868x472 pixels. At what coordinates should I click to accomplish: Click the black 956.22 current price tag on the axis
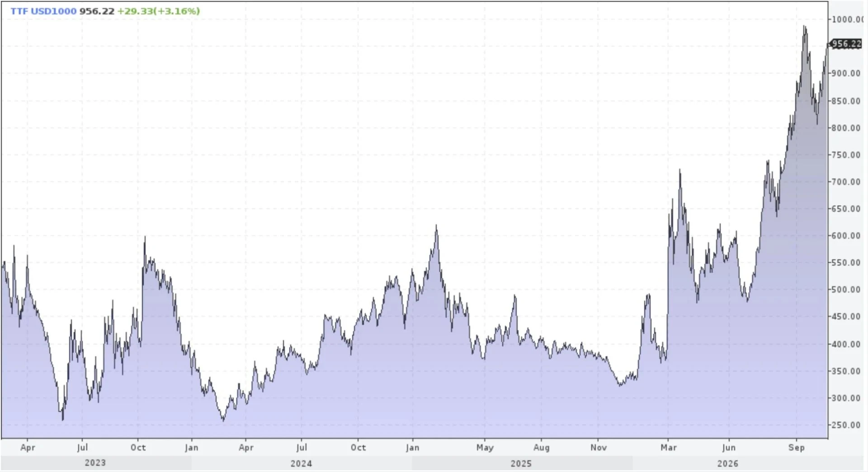tap(846, 44)
